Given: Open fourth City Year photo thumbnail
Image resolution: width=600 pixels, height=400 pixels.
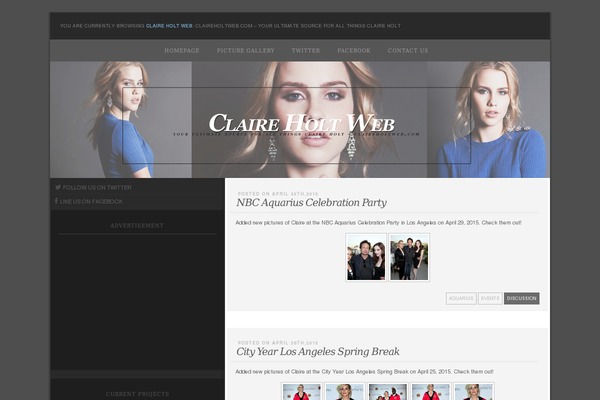Looking at the screenshot, I should (431, 391).
